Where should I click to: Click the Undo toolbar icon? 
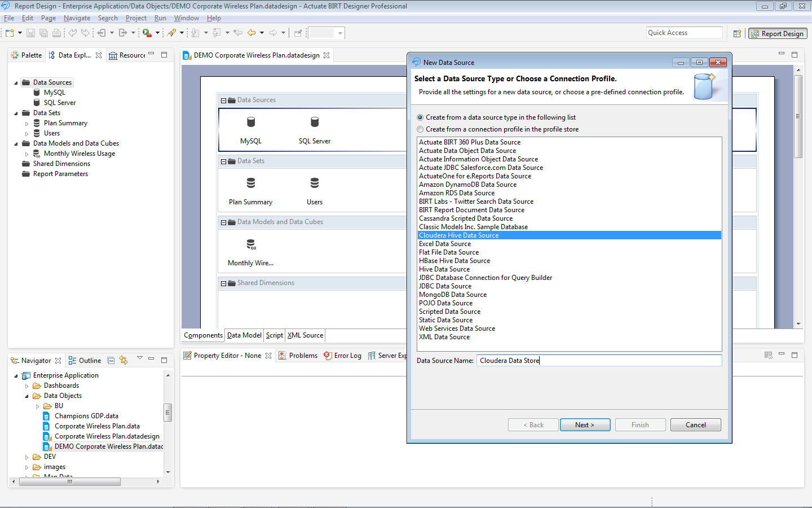[72, 33]
